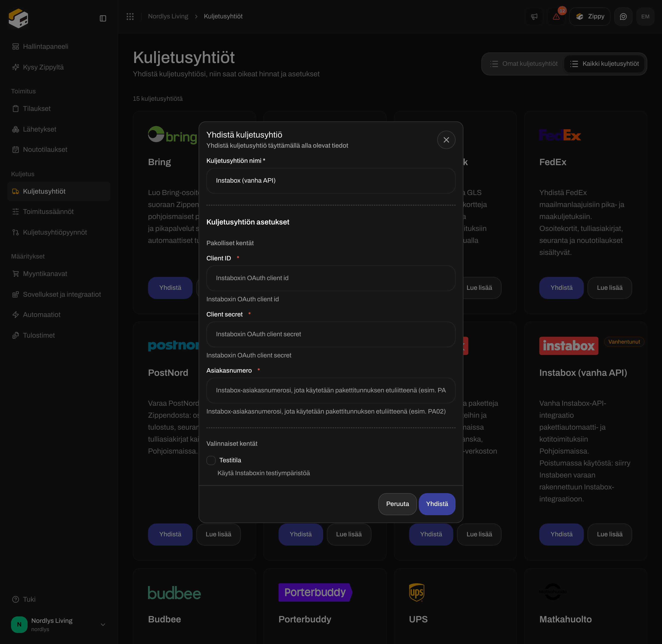
Task: Click the Kuljetusyhtiön nimi input field
Action: point(331,181)
